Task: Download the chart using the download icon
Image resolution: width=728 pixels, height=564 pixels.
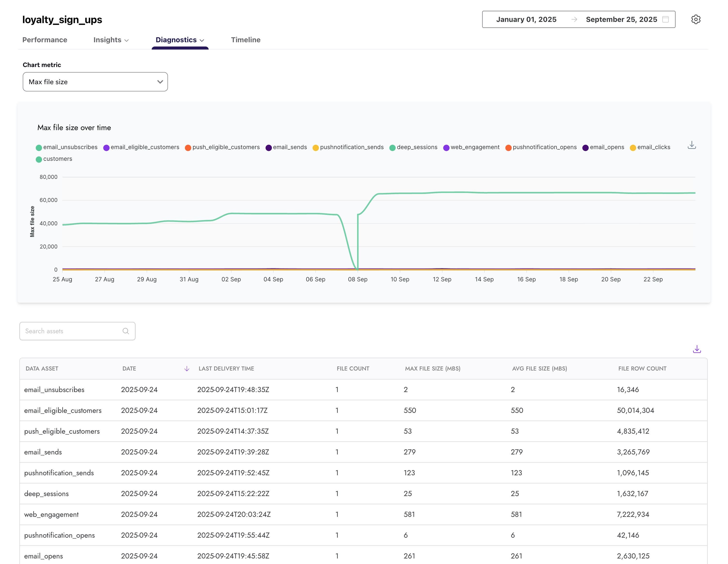Action: (x=692, y=145)
